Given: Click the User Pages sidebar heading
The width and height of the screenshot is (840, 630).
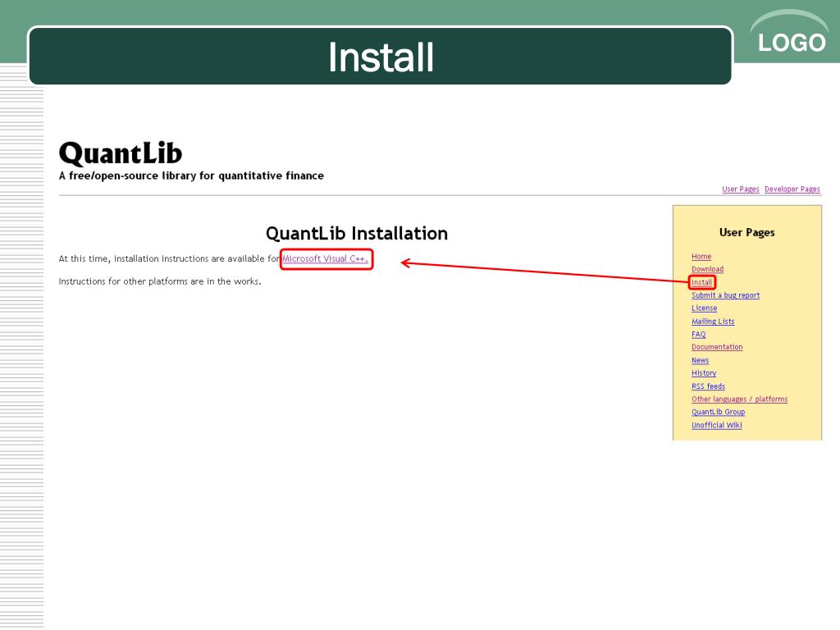Looking at the screenshot, I should [x=746, y=232].
